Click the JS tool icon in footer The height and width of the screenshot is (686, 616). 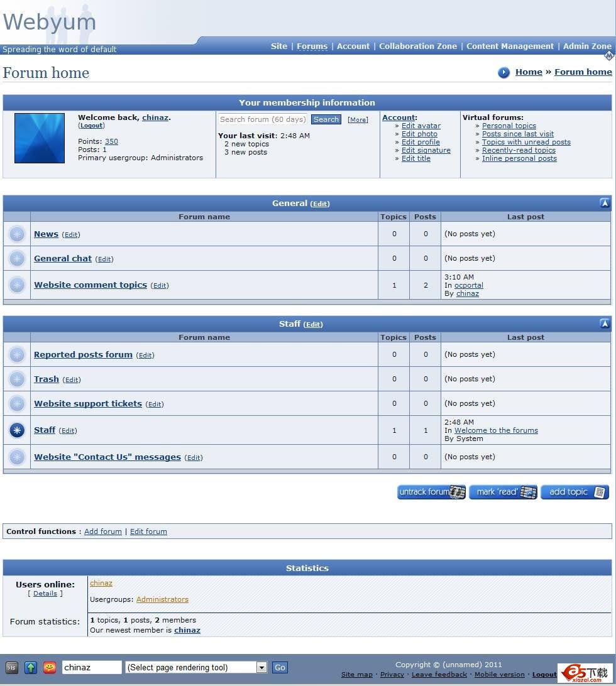coord(12,668)
